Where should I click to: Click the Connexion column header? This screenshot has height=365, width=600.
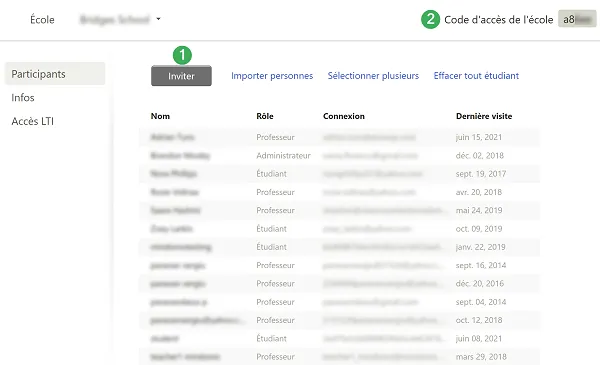[344, 116]
